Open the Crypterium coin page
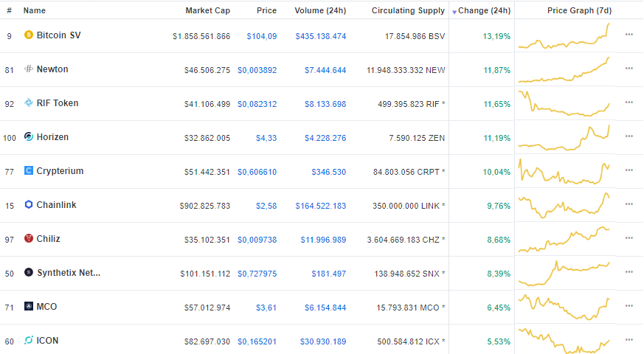 pyautogui.click(x=60, y=171)
